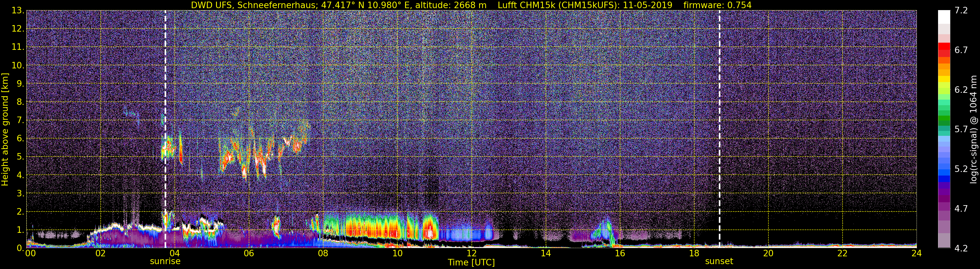The height and width of the screenshot is (269, 980).
Task: Click the y-axis tick label '7.'
Action: [20, 120]
